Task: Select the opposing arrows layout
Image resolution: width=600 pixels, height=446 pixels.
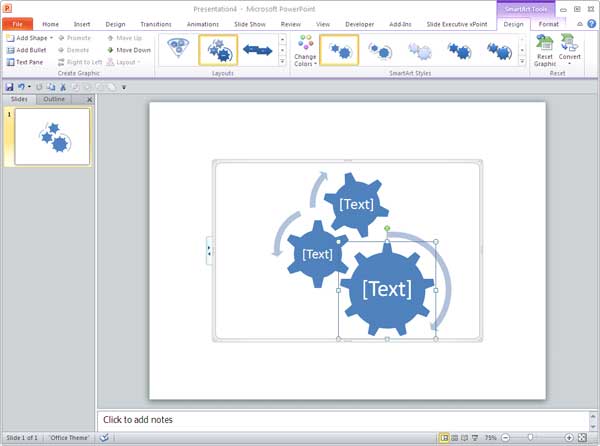Action: 258,50
